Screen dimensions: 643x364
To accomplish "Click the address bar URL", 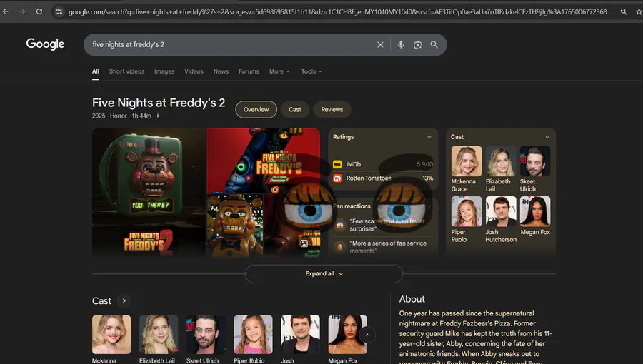I will click(339, 12).
